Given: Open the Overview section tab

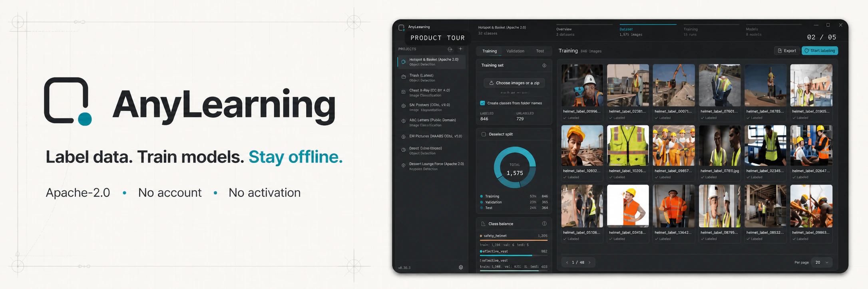Looking at the screenshot, I should [584, 31].
